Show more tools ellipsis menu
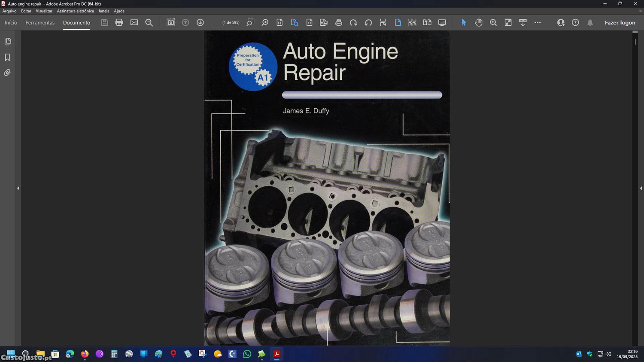Image resolution: width=644 pixels, height=362 pixels. [538, 22]
